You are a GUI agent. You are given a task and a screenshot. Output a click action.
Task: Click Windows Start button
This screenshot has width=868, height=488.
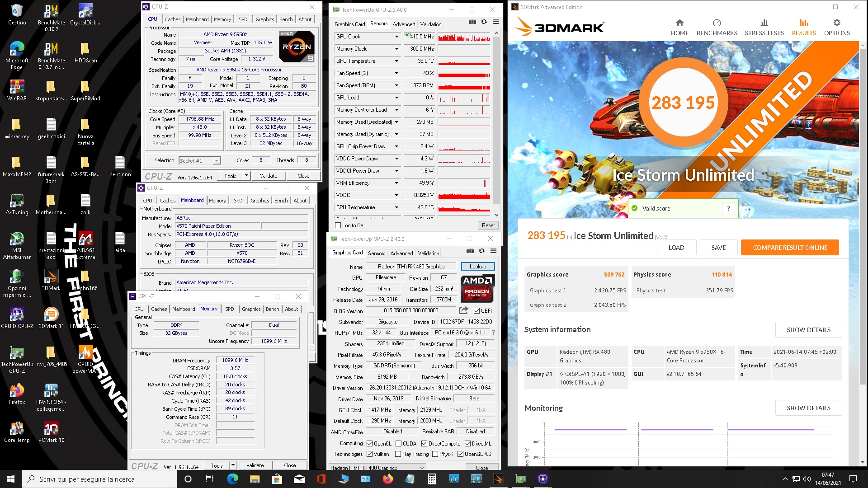click(11, 479)
